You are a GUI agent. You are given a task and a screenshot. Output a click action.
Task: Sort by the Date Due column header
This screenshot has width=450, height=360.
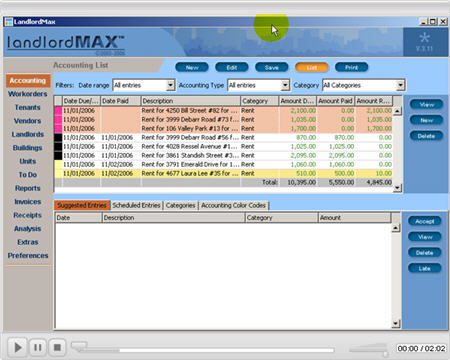point(81,101)
